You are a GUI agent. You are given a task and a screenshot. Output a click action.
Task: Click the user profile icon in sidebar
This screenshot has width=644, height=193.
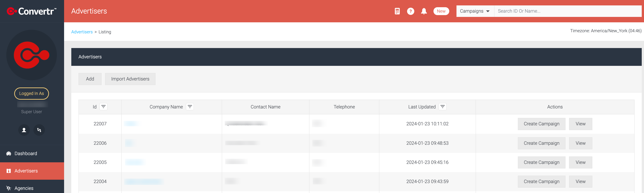(24, 130)
